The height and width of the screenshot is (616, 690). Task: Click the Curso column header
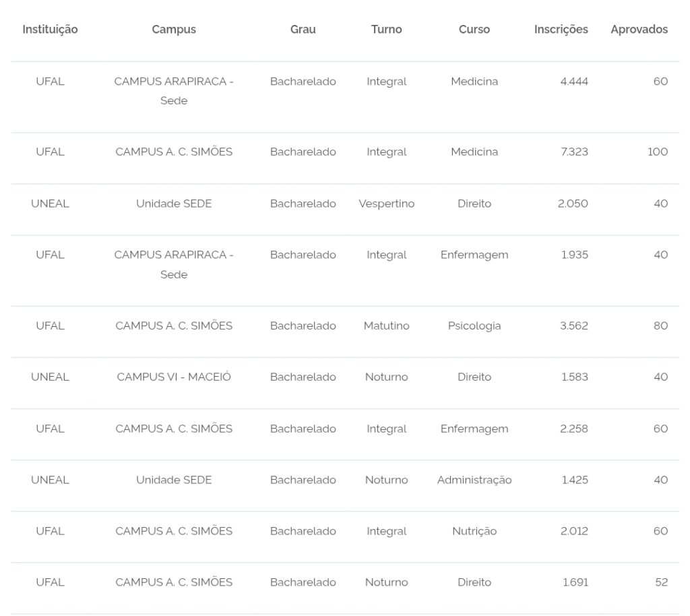point(474,30)
